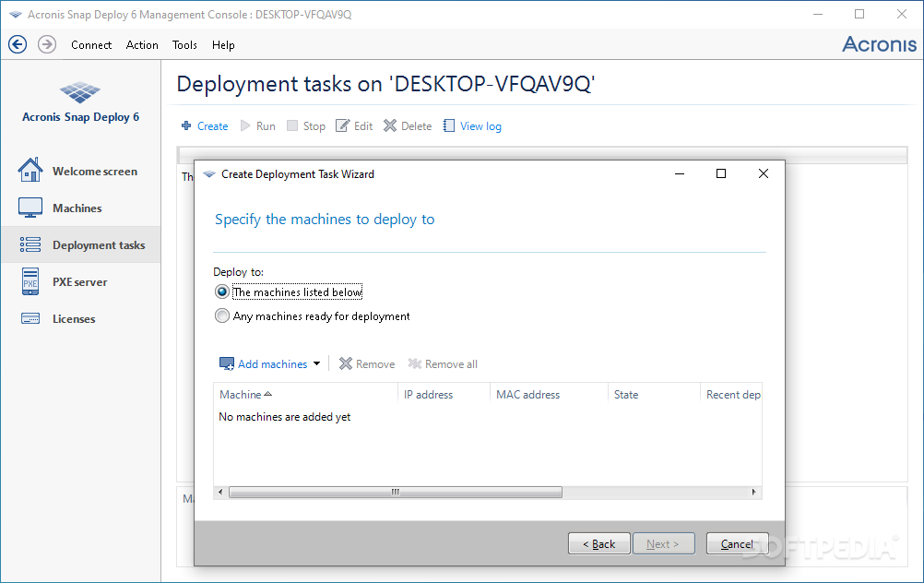Image resolution: width=924 pixels, height=583 pixels.
Task: Go to the Welcome screen label
Action: [x=95, y=172]
